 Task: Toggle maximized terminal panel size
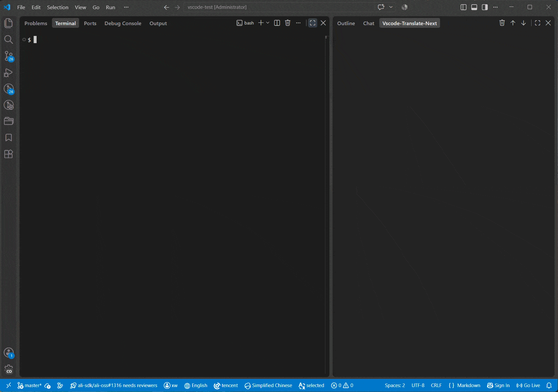point(313,23)
